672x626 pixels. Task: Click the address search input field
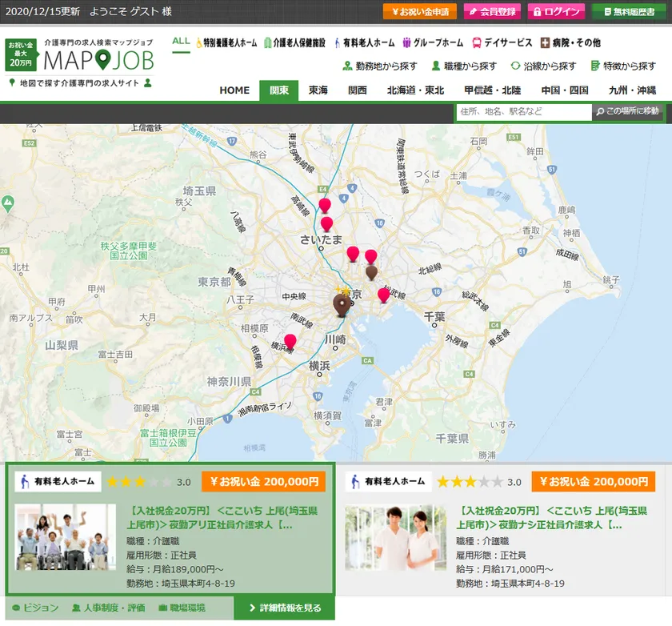point(523,111)
